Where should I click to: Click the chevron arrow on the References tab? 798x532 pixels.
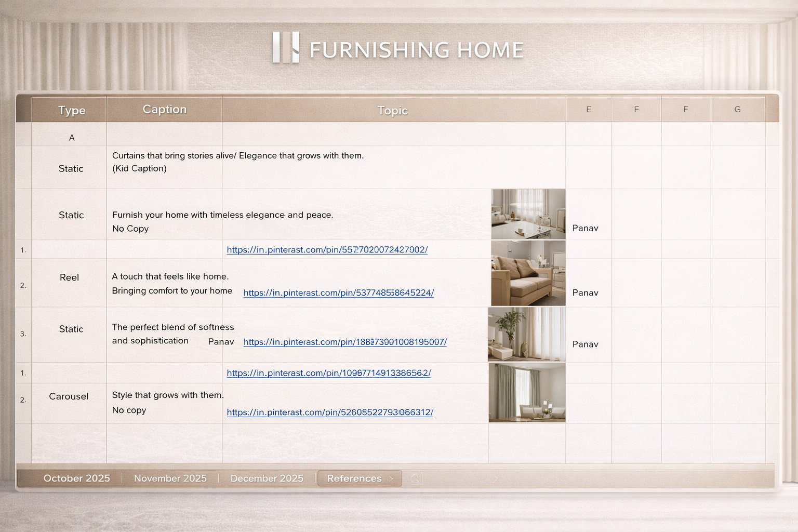tap(392, 478)
